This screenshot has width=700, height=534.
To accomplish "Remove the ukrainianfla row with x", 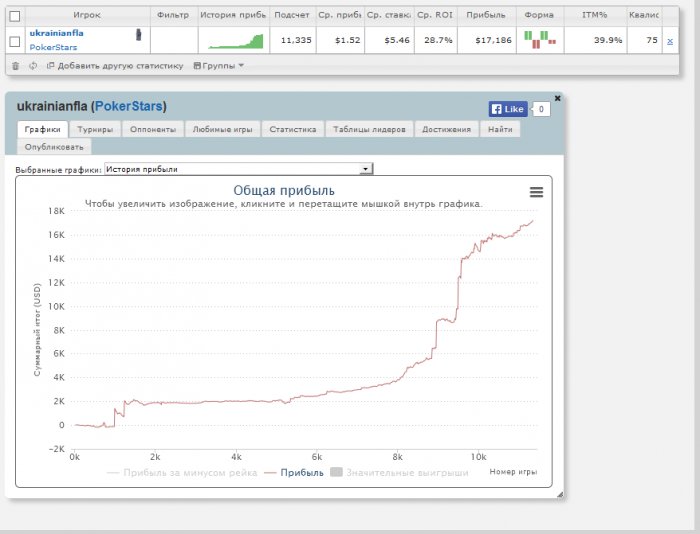I will click(x=670, y=41).
